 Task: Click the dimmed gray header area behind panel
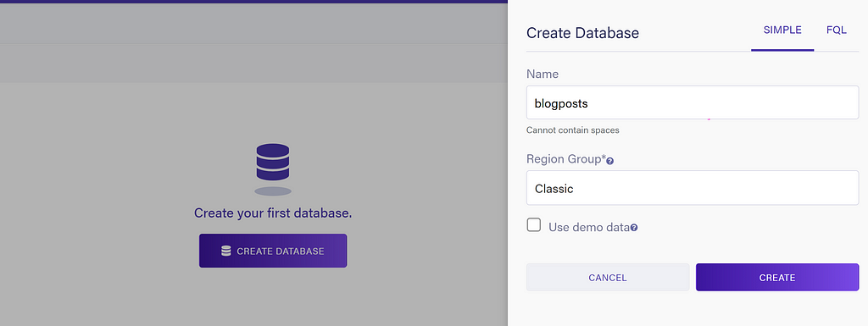(253, 43)
